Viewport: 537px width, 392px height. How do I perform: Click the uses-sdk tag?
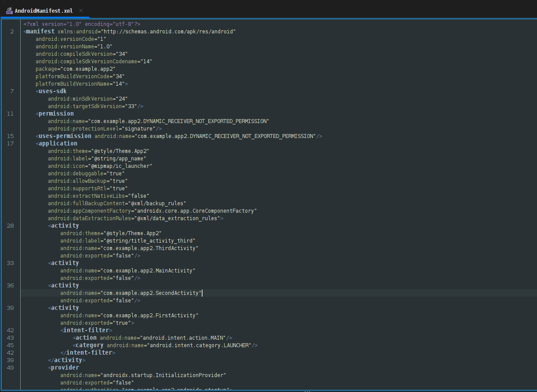51,91
